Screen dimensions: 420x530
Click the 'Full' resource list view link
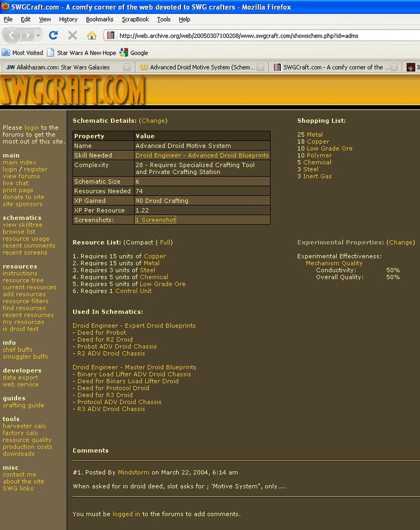(x=165, y=243)
